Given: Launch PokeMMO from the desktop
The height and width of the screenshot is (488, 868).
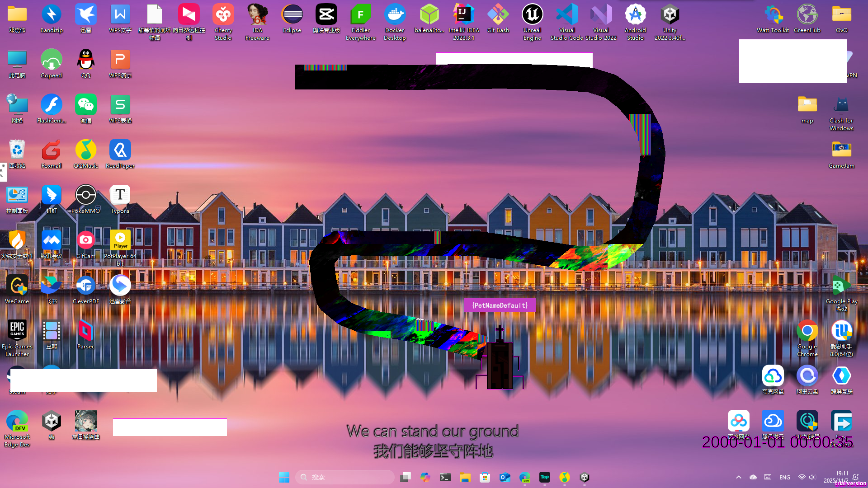Looking at the screenshot, I should [x=85, y=196].
